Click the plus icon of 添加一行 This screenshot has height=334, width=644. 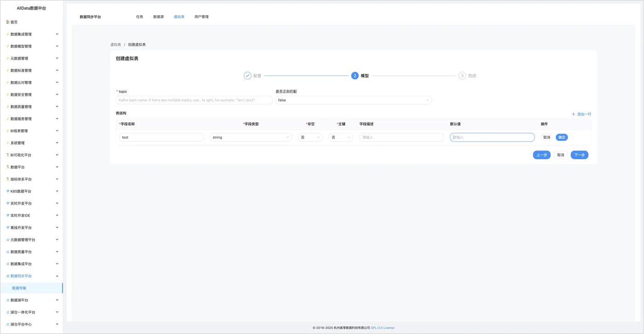coord(574,114)
